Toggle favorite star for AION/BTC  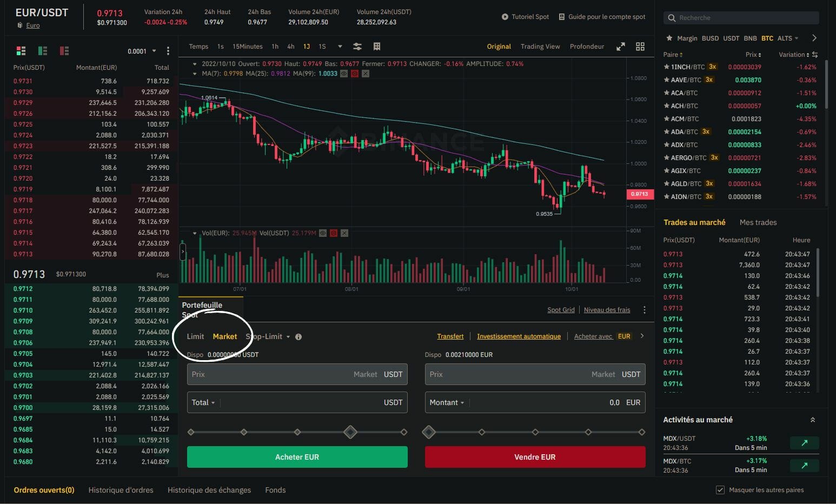coord(666,197)
